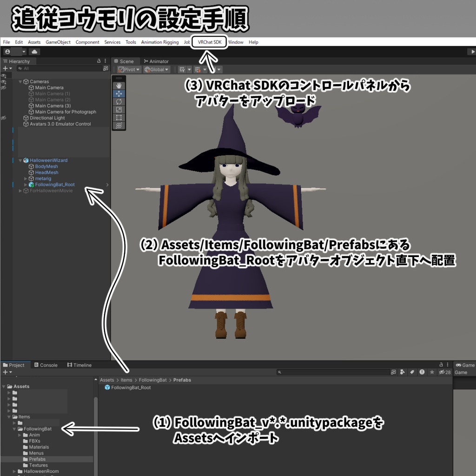Open Unity Cloud services icon
This screenshot has width=476, height=476.
(34, 52)
